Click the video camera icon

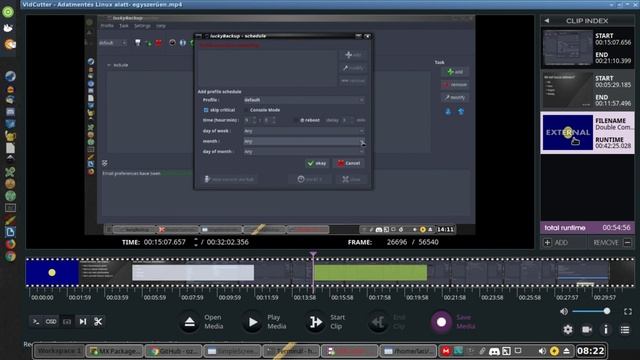click(x=587, y=329)
